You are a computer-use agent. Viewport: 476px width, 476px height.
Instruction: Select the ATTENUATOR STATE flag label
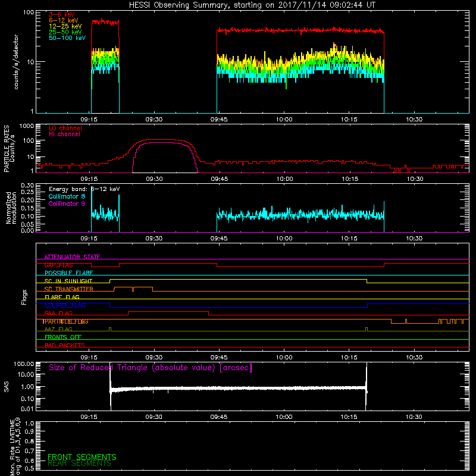72,257
